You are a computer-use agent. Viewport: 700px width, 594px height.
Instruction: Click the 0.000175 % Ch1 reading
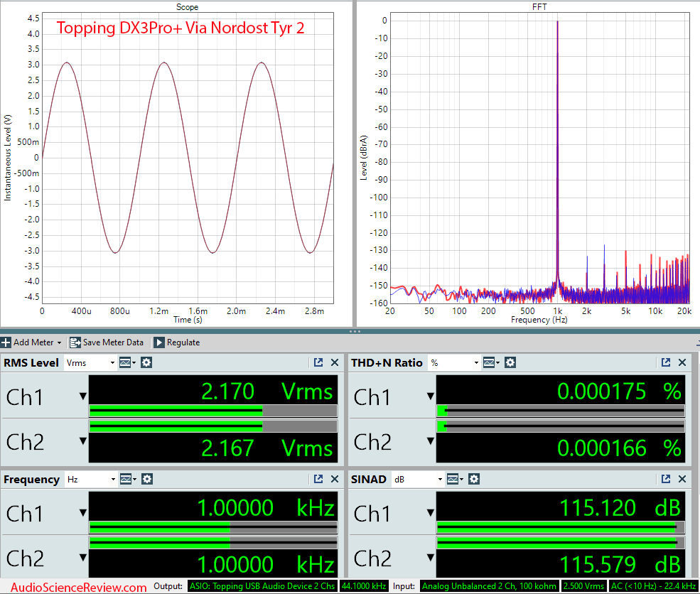click(x=619, y=391)
